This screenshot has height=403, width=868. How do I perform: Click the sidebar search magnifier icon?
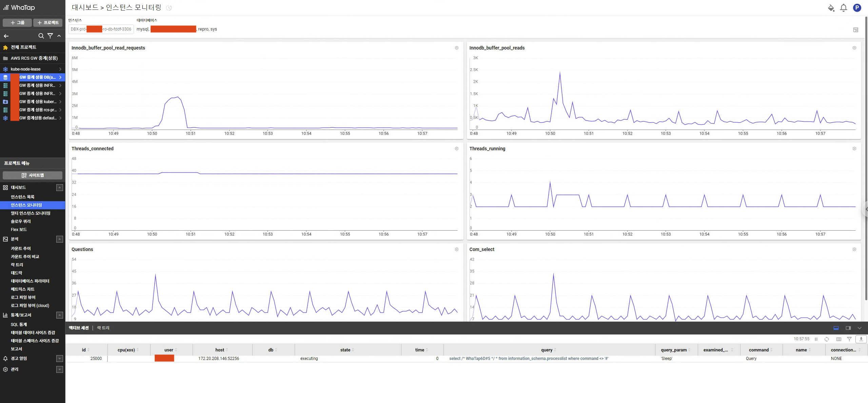pyautogui.click(x=41, y=36)
